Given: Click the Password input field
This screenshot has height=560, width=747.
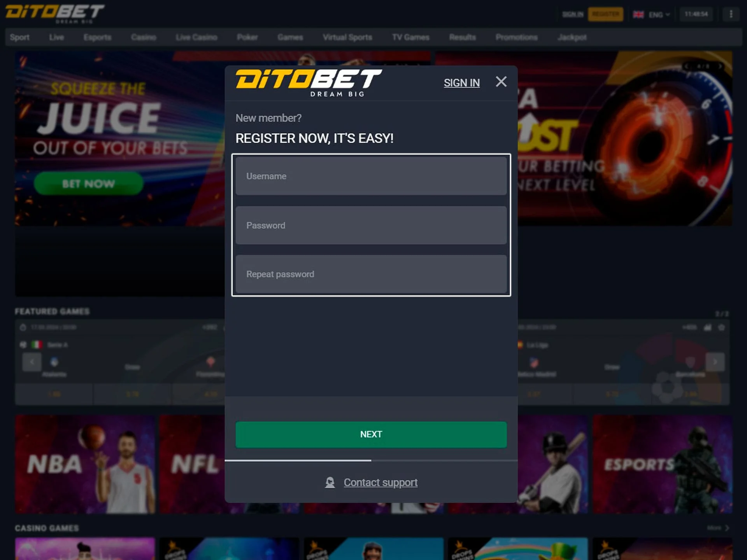Looking at the screenshot, I should coord(371,225).
